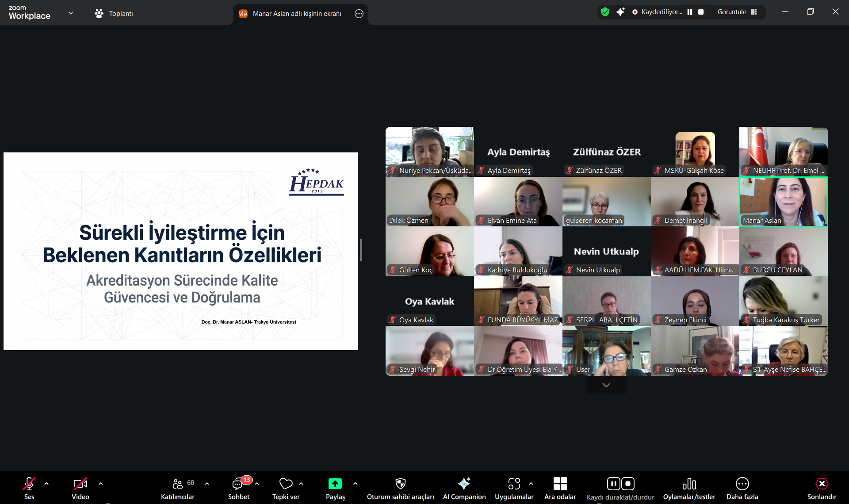Open the Daha fazla menu
The image size is (849, 504).
point(742,484)
